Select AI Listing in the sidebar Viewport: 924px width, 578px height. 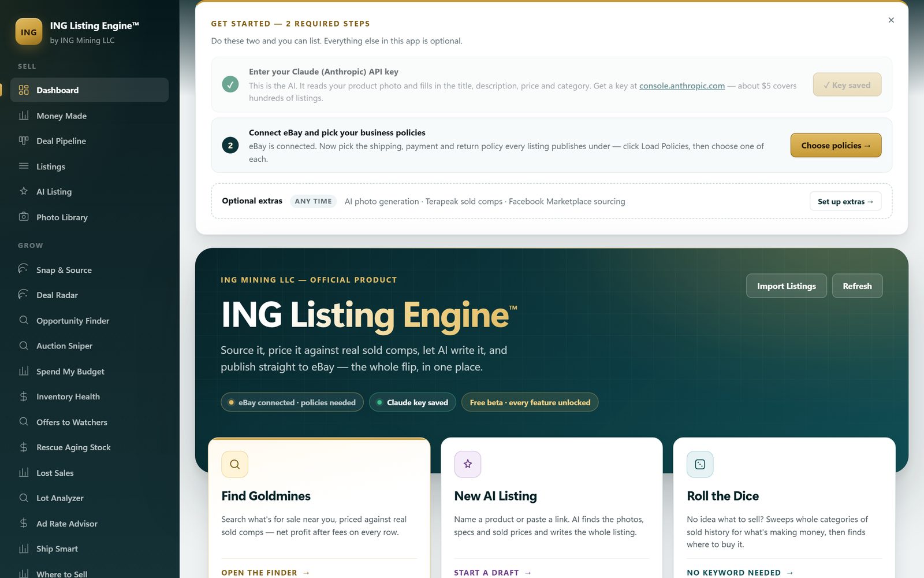[x=90, y=192]
